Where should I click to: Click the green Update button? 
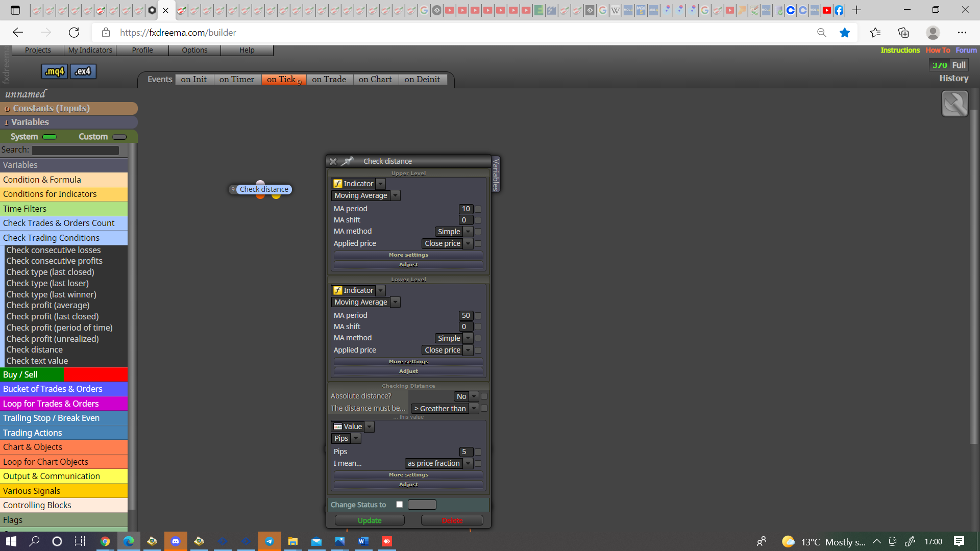[370, 520]
